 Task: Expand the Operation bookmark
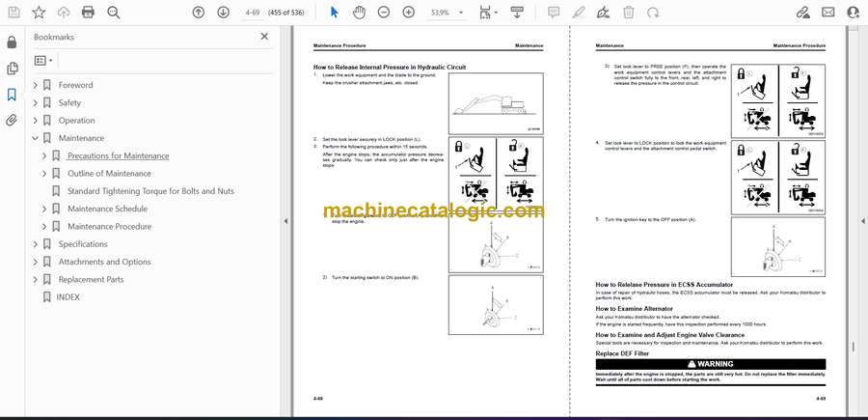36,121
